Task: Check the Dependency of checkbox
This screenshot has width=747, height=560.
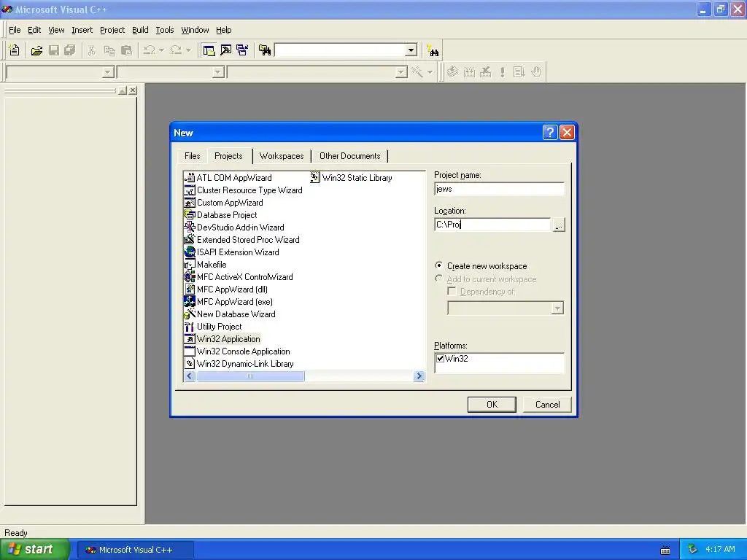Action: coord(452,291)
